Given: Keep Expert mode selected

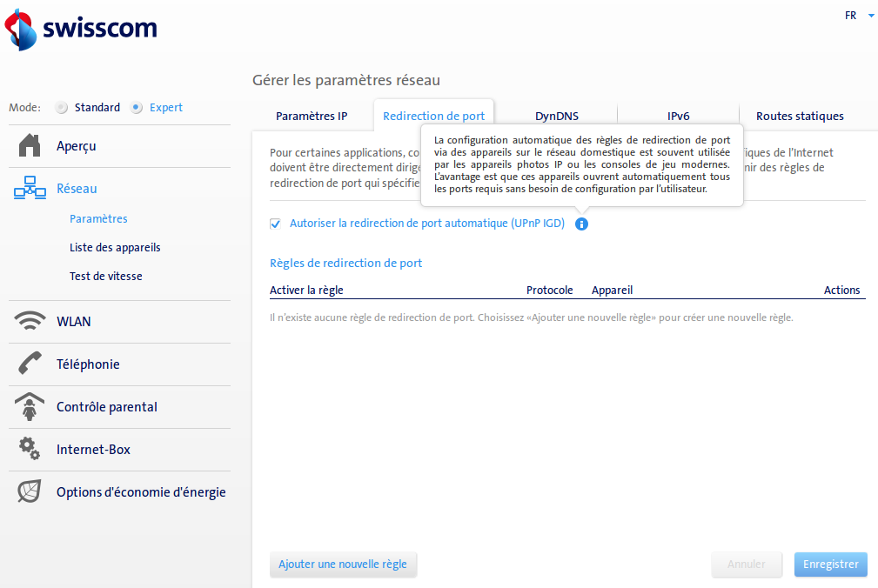Looking at the screenshot, I should point(136,107).
